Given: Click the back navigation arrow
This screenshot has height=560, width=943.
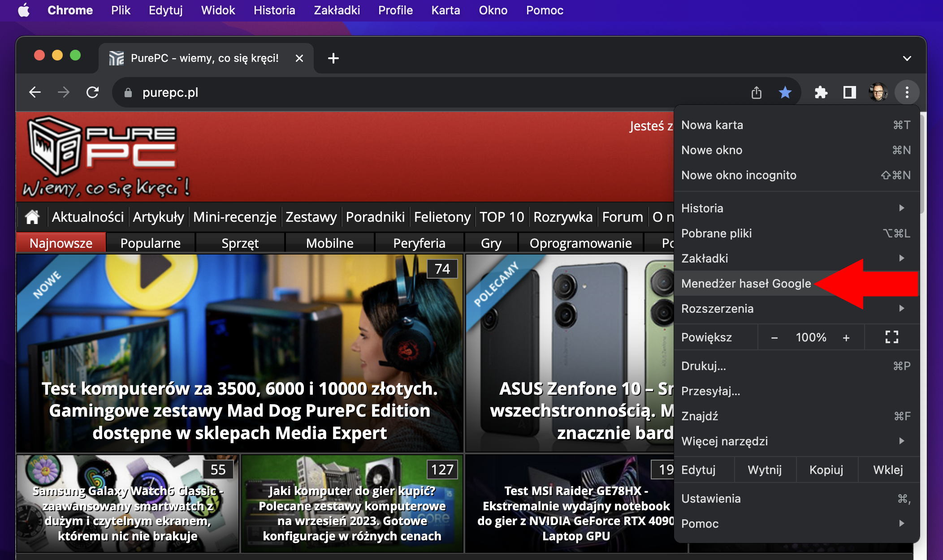Looking at the screenshot, I should click(35, 92).
